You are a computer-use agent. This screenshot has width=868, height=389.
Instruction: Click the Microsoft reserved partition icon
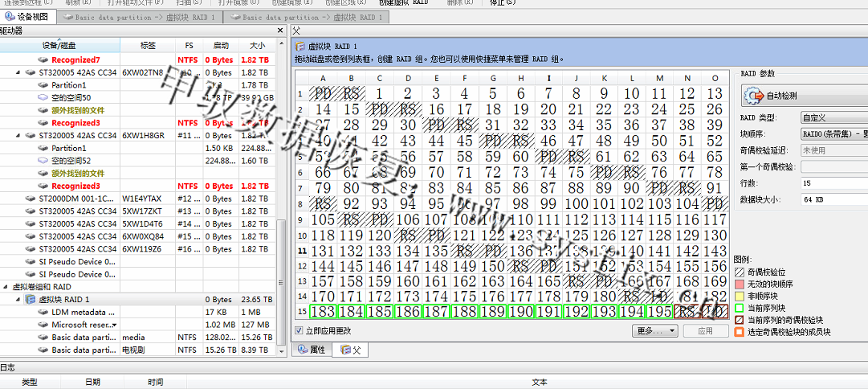pos(43,326)
